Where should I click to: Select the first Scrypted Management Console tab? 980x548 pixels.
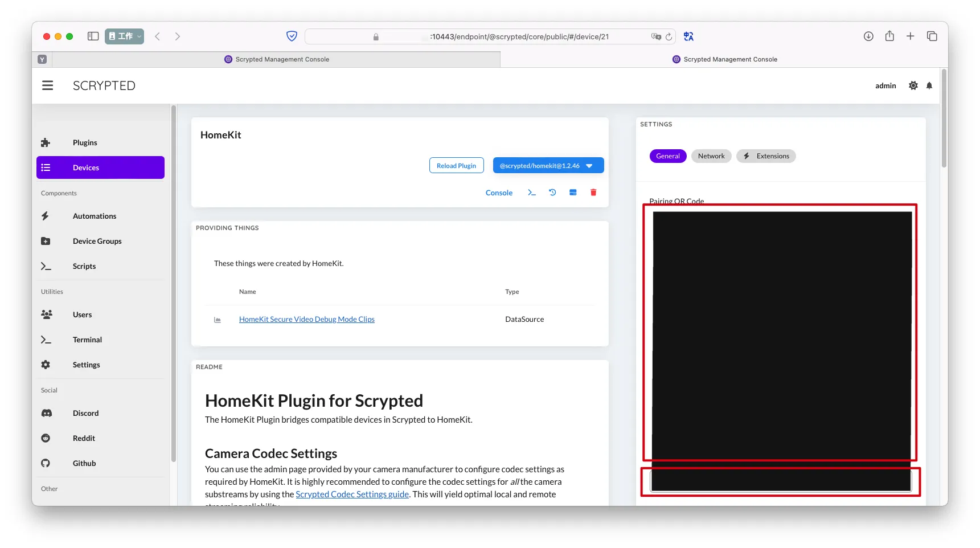click(x=277, y=59)
